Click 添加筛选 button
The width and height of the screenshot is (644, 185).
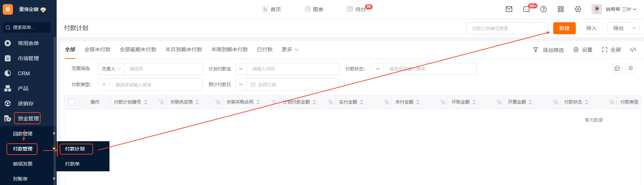[x=548, y=50]
